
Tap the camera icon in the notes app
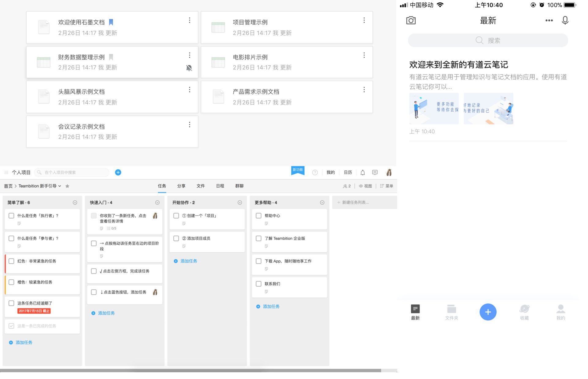pos(411,21)
